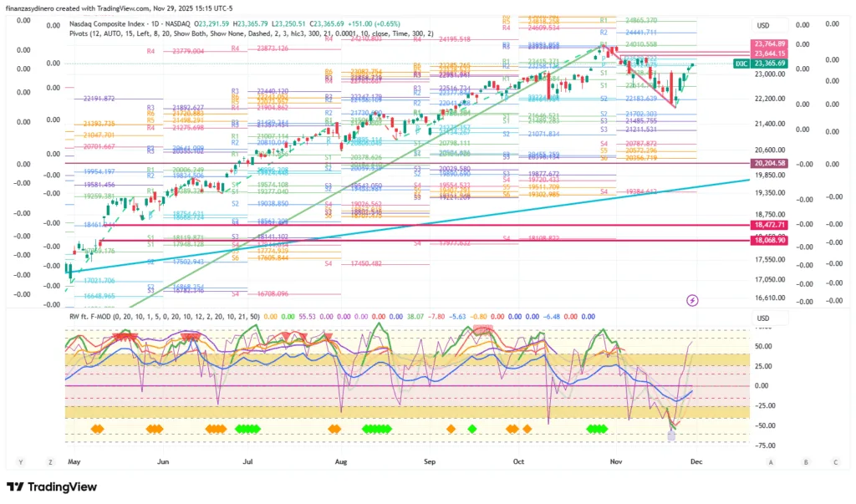The height and width of the screenshot is (504, 856).
Task: Open the USD currency selector on main chart
Action: [762, 26]
